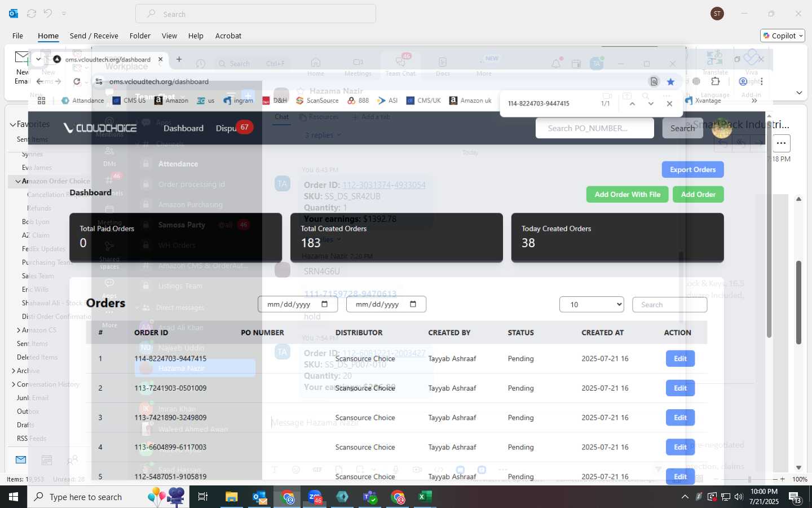
Task: Open Microsoft Teams from taskbar
Action: (370, 497)
